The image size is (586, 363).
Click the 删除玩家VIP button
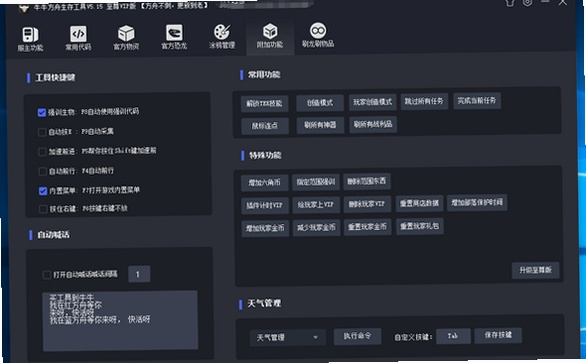click(x=367, y=204)
